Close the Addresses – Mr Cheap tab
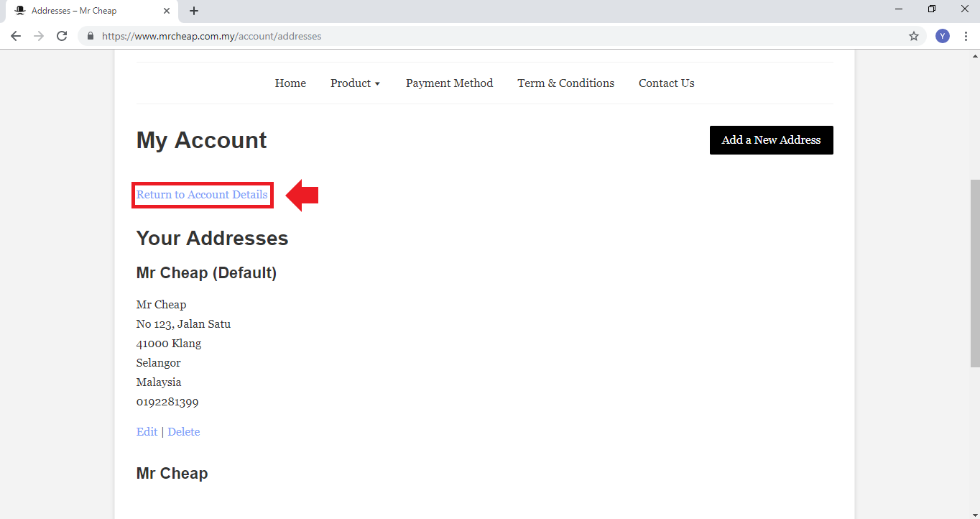The height and width of the screenshot is (519, 980). click(167, 11)
